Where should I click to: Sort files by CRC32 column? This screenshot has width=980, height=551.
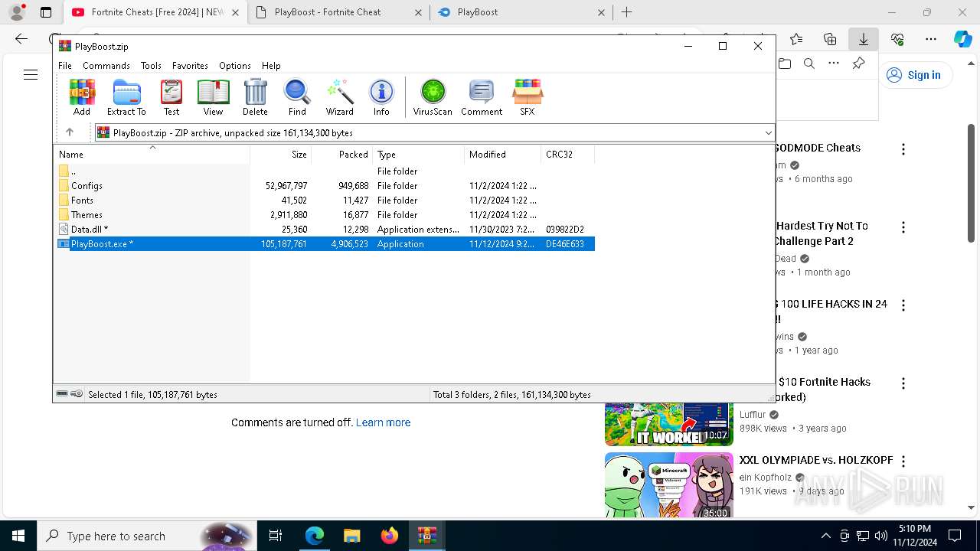pyautogui.click(x=567, y=155)
